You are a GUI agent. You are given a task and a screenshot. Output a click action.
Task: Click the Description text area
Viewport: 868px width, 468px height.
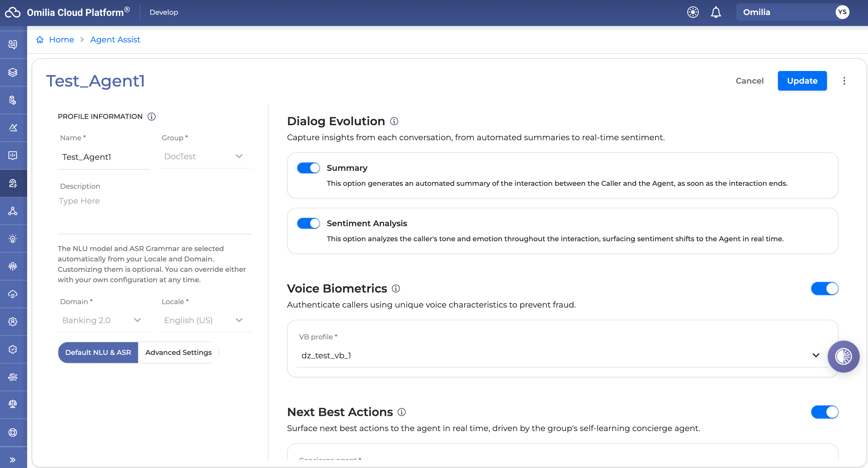155,214
